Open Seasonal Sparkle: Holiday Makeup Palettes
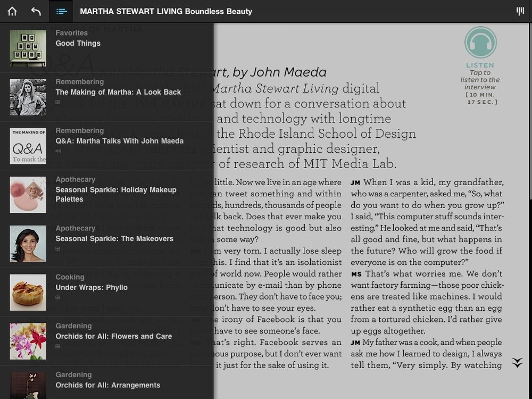This screenshot has width=532, height=399. (116, 194)
